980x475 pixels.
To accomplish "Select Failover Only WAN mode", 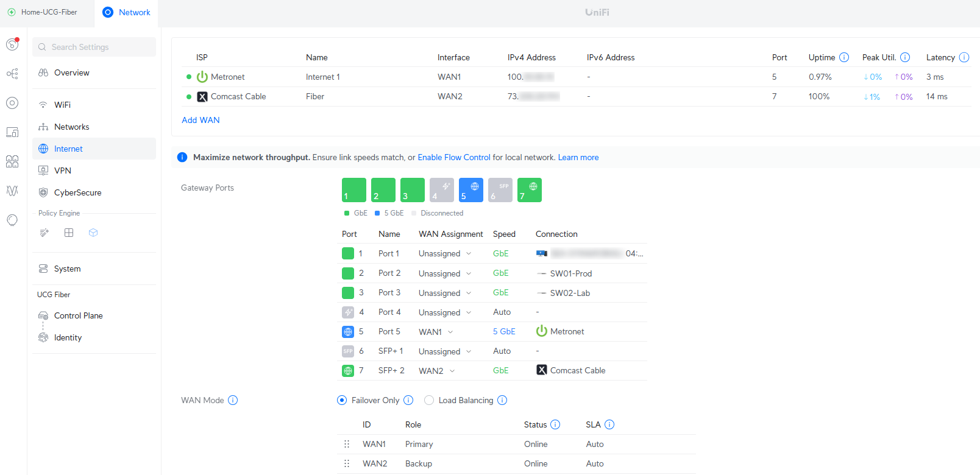I will [x=342, y=400].
